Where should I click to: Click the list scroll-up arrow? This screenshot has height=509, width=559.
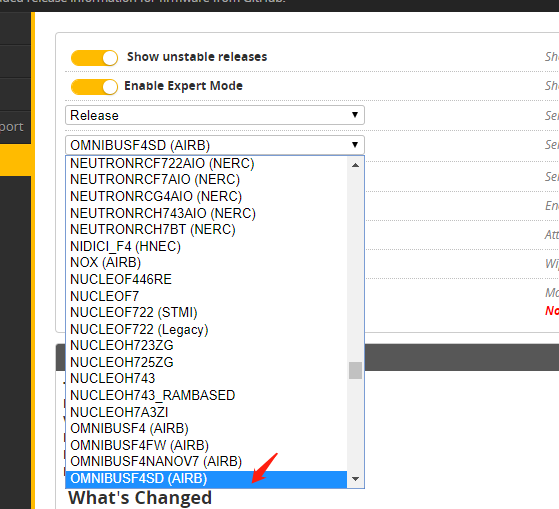tap(355, 165)
